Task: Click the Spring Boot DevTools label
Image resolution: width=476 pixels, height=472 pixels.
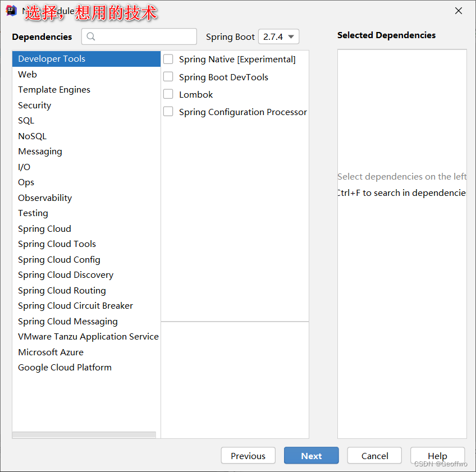Action: [223, 77]
